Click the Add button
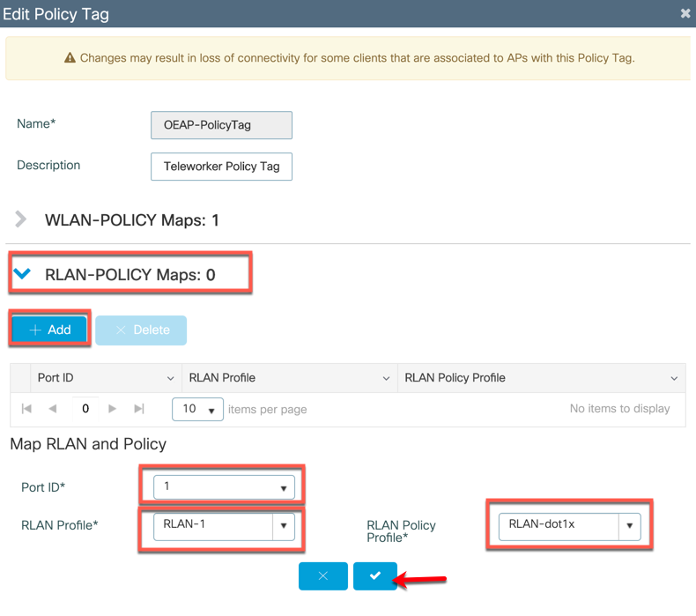The image size is (696, 616). coord(49,330)
